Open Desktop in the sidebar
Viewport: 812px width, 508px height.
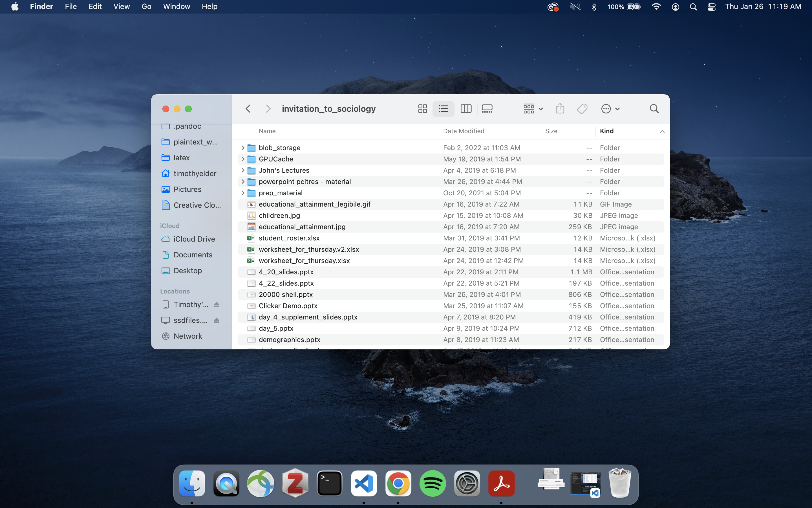(182, 270)
